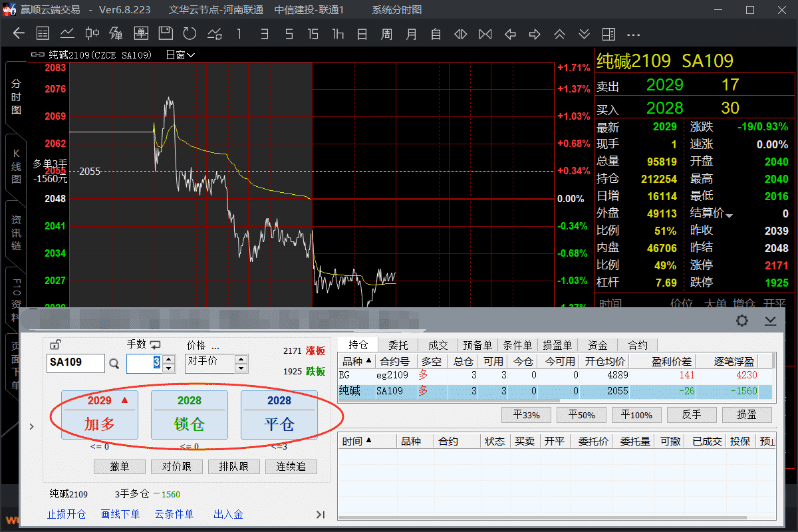The width and height of the screenshot is (798, 532).
Task: Switch to the 委托 tab
Action: [398, 345]
